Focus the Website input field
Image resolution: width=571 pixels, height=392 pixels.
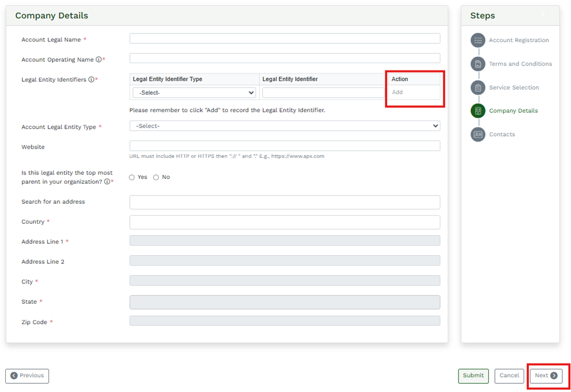coord(285,146)
